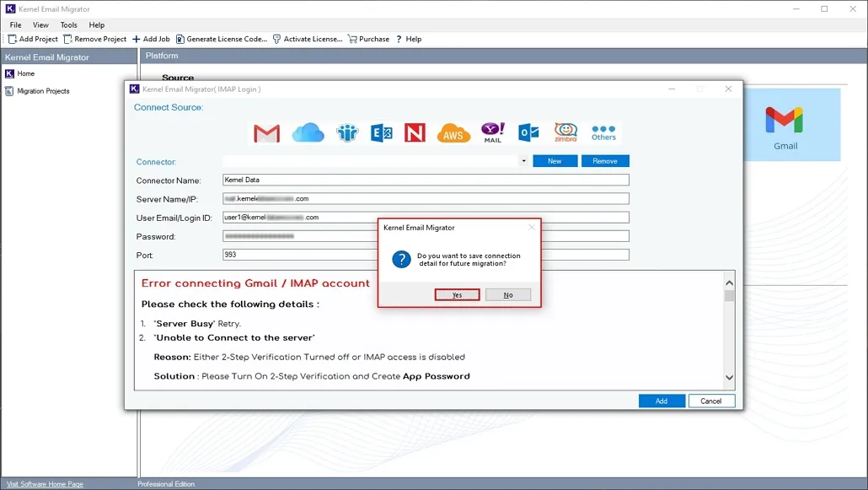Choose the Outlook source icon

tap(528, 132)
